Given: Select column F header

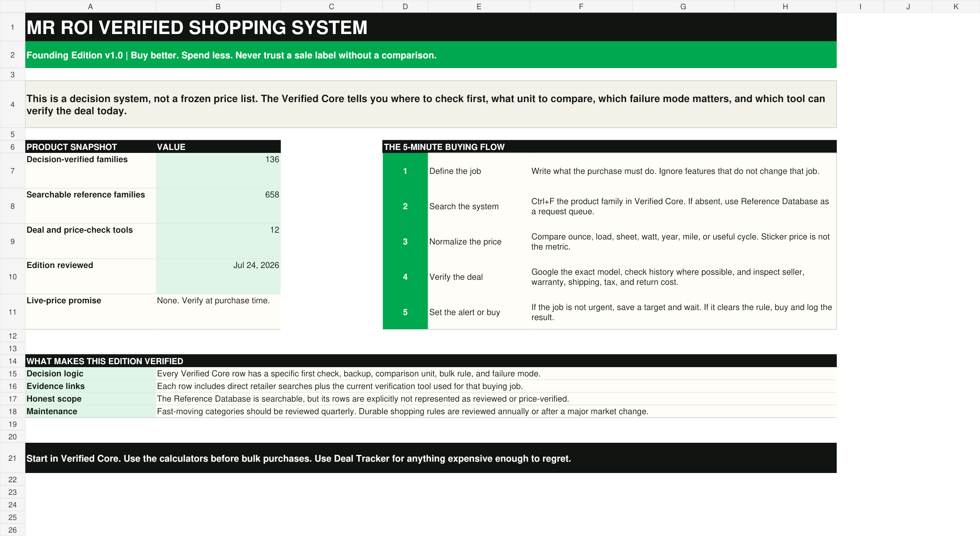Looking at the screenshot, I should [581, 6].
